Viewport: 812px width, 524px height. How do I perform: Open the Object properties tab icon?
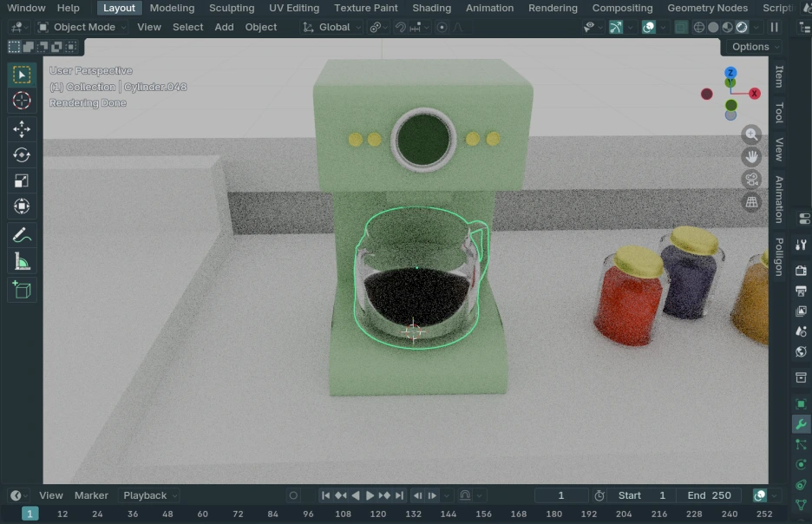801,404
